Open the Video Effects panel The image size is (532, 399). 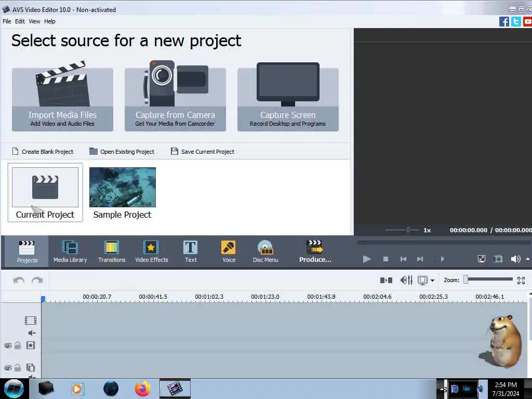151,252
